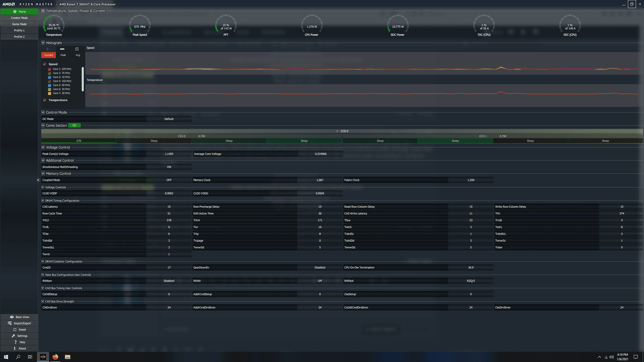Click the Settings gear icon

(13, 336)
